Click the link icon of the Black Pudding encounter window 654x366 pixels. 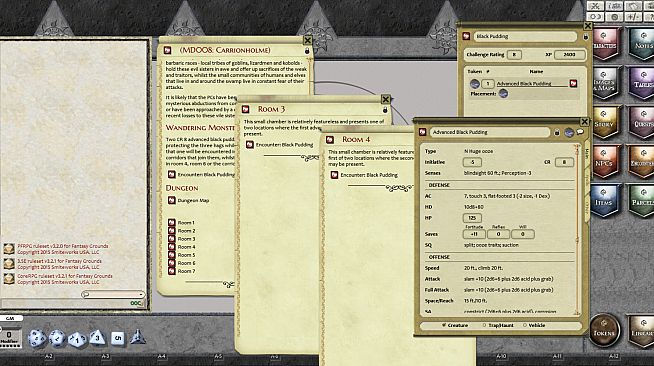[x=466, y=36]
